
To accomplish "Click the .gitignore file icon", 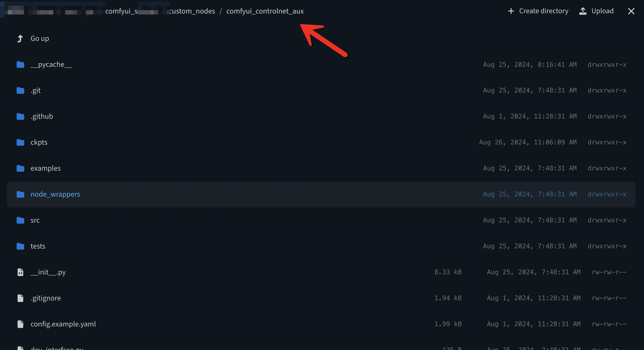I will 20,298.
